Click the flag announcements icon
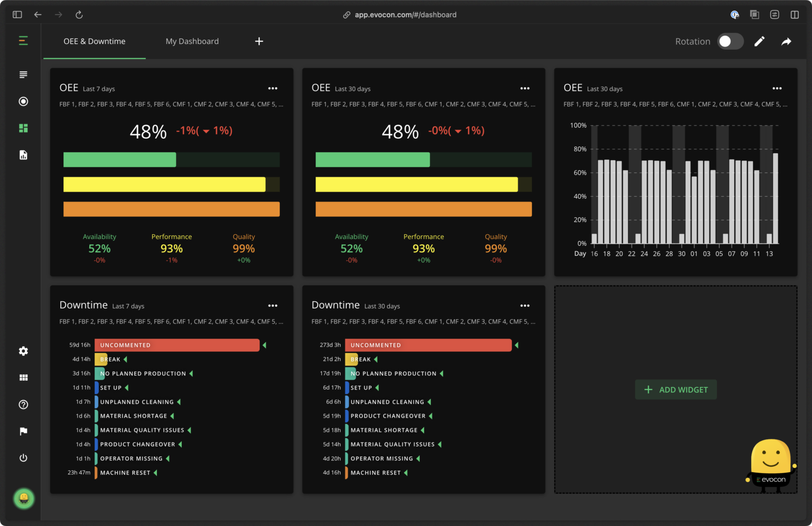This screenshot has width=812, height=526. pyautogui.click(x=23, y=431)
